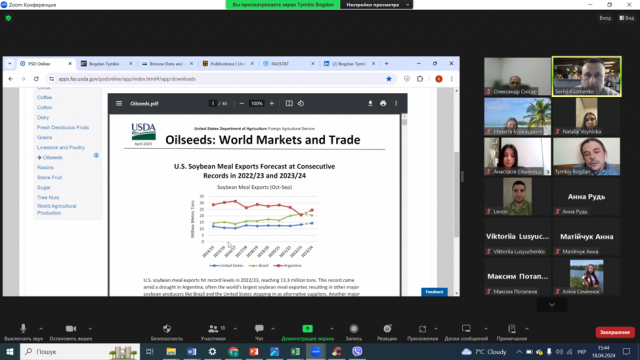Open the View options dropdown at top
The image size is (640, 360).
coord(377,5)
